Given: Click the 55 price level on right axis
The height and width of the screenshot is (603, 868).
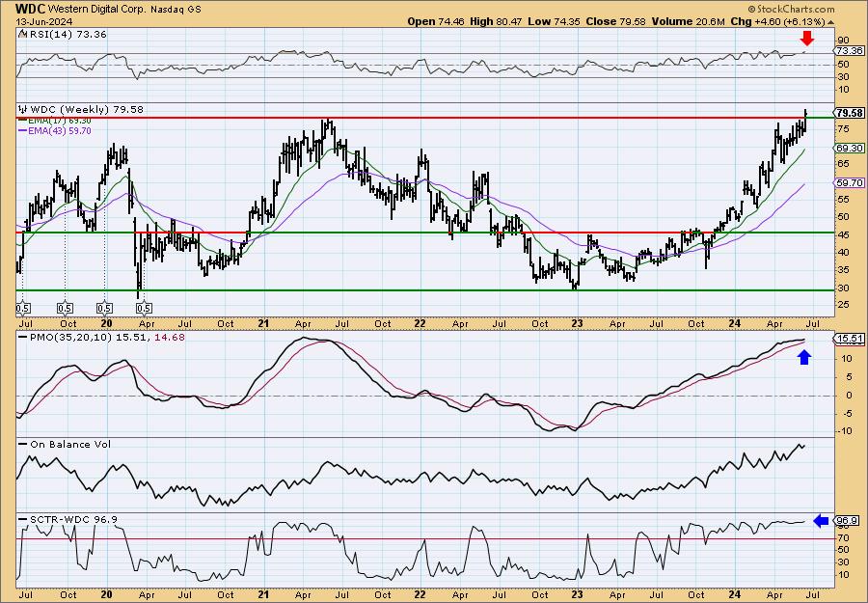Looking at the screenshot, I should (x=843, y=199).
